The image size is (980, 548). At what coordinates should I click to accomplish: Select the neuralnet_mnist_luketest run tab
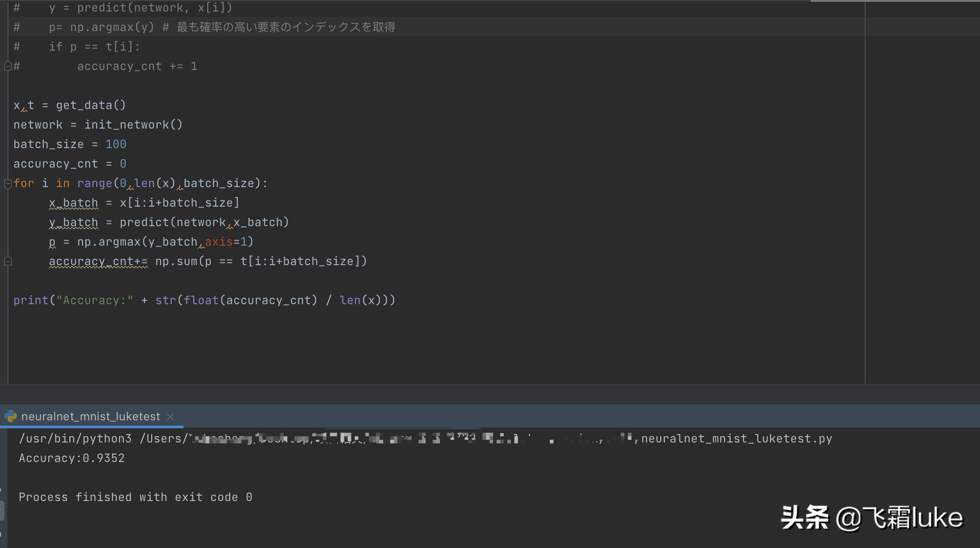(x=90, y=416)
